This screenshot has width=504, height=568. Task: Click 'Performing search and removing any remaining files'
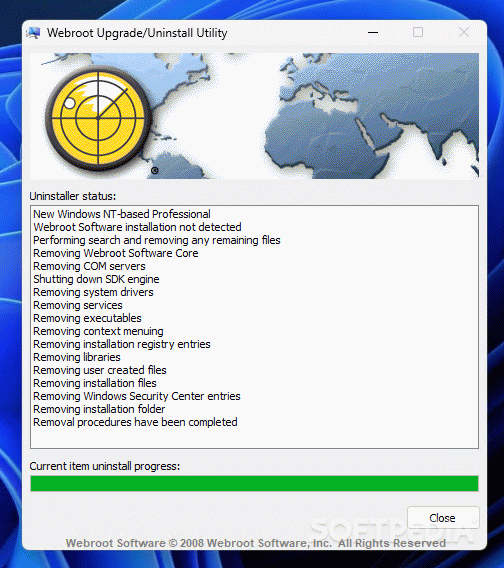[157, 240]
